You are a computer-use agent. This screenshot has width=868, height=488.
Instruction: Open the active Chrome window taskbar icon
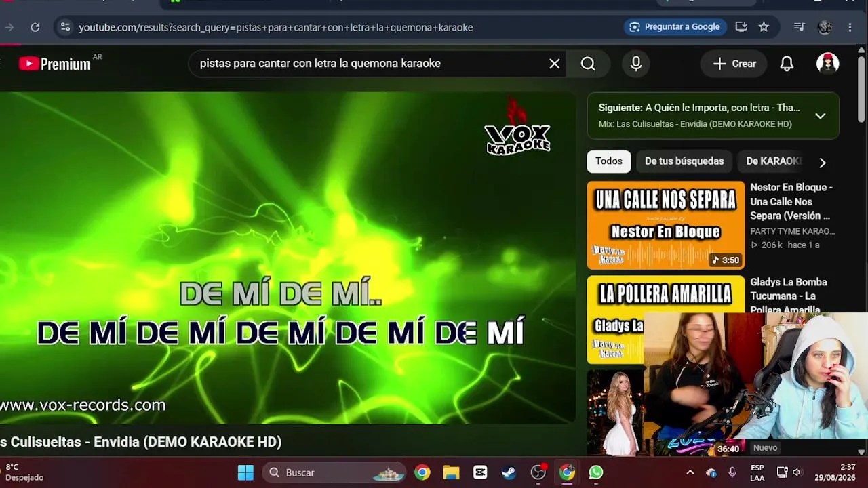[x=567, y=472]
